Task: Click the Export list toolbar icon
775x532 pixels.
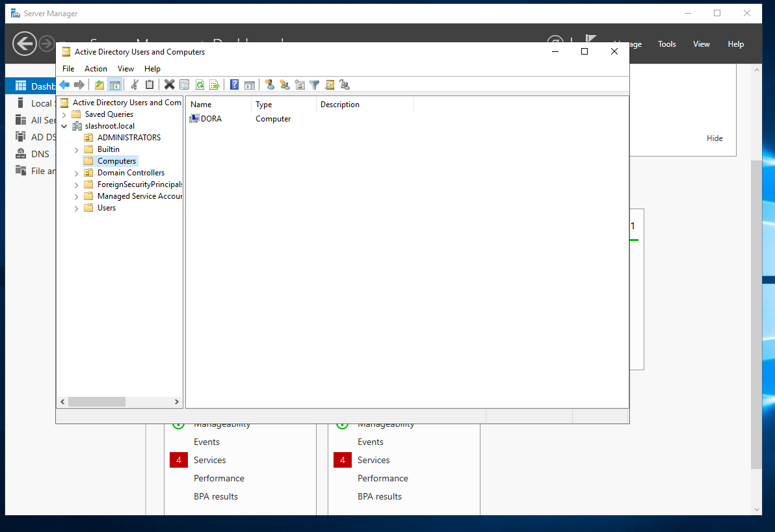Action: 214,84
